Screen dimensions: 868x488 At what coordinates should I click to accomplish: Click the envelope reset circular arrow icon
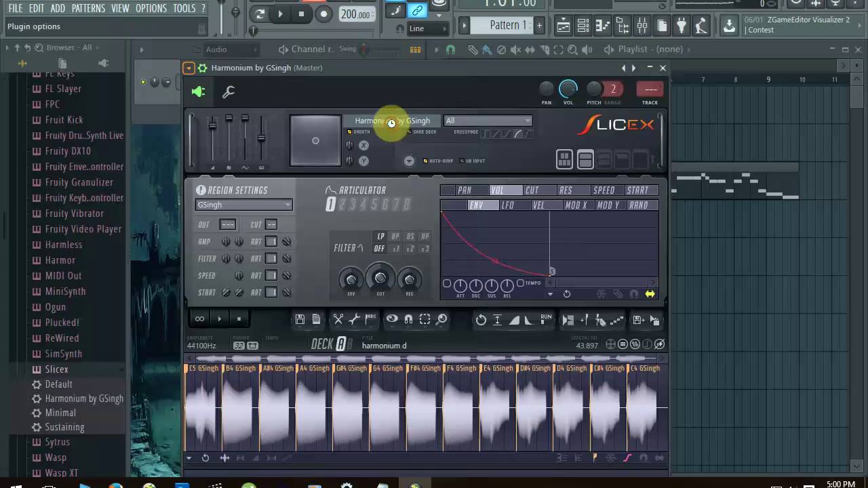tap(567, 294)
